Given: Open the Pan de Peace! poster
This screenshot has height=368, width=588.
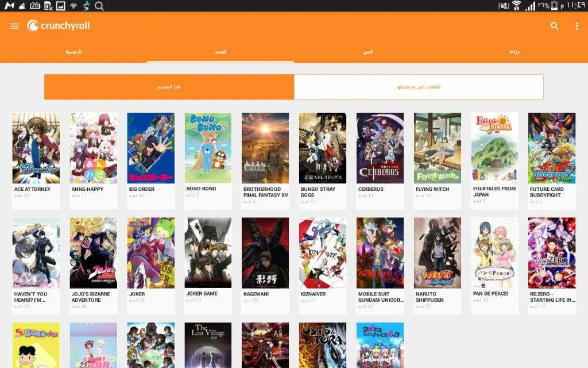Looking at the screenshot, I should [x=494, y=253].
